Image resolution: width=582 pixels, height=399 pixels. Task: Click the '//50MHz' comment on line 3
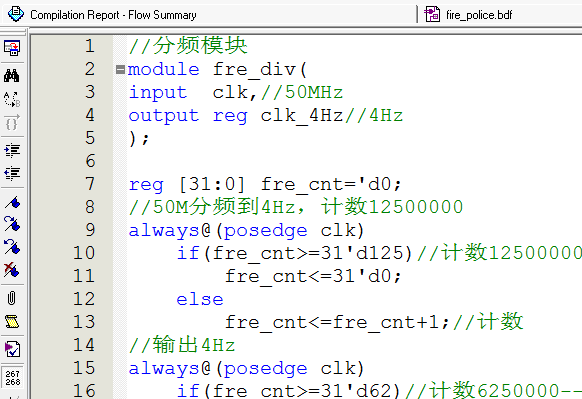pos(302,92)
